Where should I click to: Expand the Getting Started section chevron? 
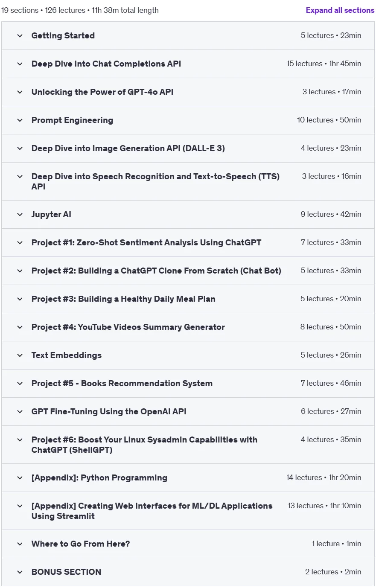click(20, 36)
